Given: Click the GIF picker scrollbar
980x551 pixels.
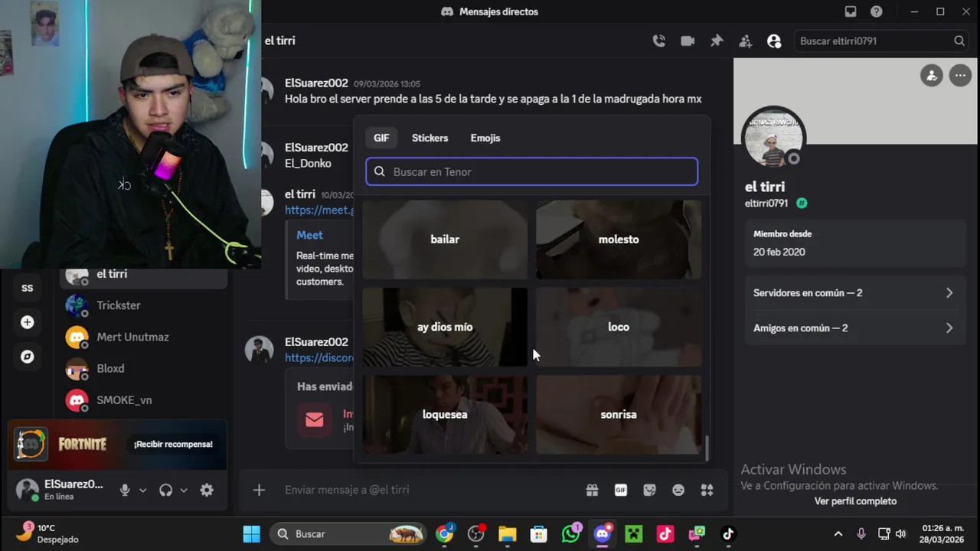Looking at the screenshot, I should click(x=707, y=448).
